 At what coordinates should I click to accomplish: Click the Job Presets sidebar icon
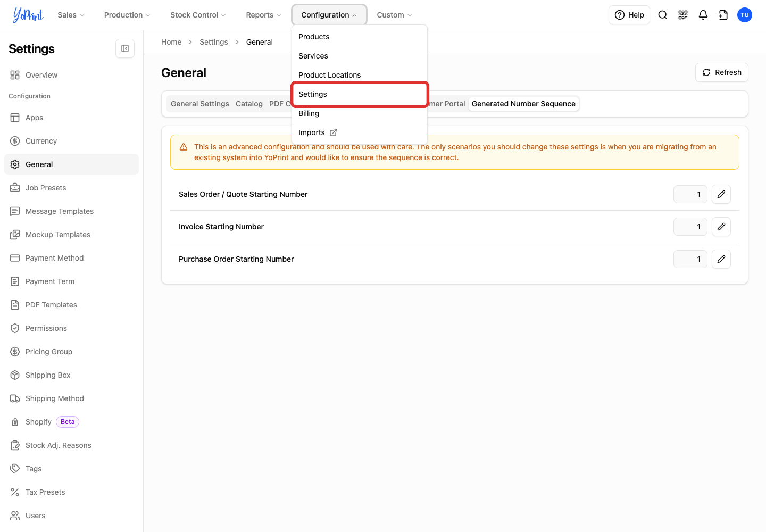(15, 188)
